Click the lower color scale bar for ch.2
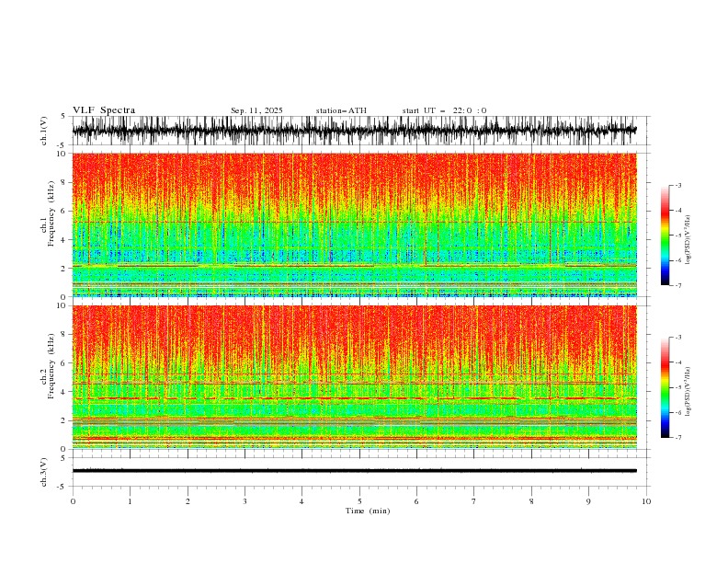The width and height of the screenshot is (728, 563). pyautogui.click(x=665, y=387)
